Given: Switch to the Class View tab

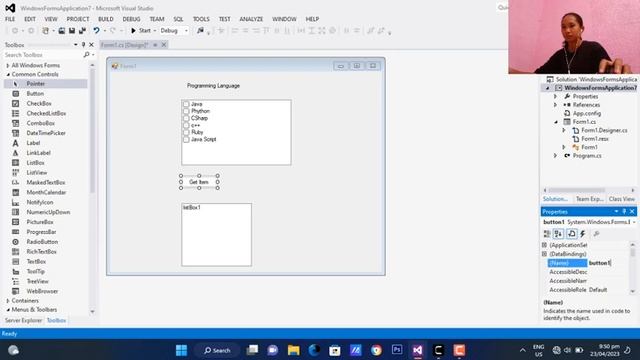Looking at the screenshot, I should (x=622, y=199).
